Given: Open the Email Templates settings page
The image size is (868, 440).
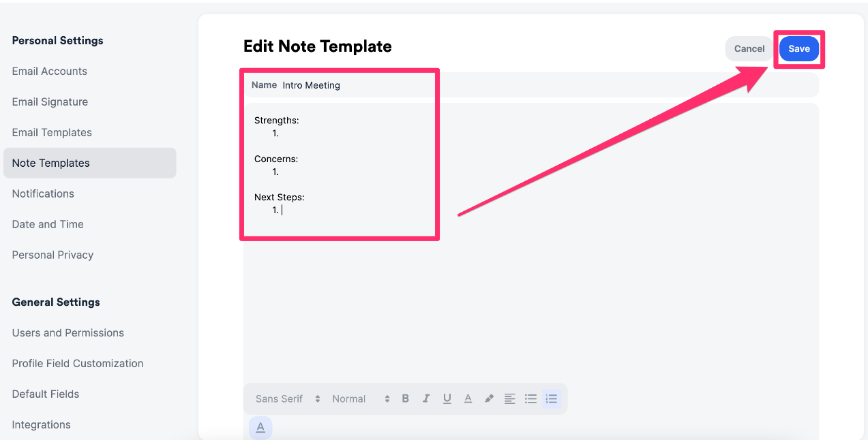Looking at the screenshot, I should tap(52, 132).
